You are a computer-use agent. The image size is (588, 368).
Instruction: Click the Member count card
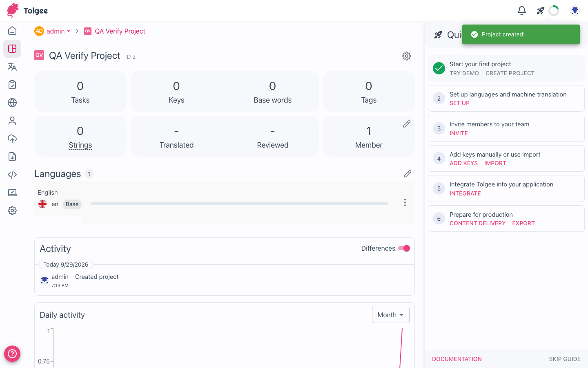click(x=369, y=136)
